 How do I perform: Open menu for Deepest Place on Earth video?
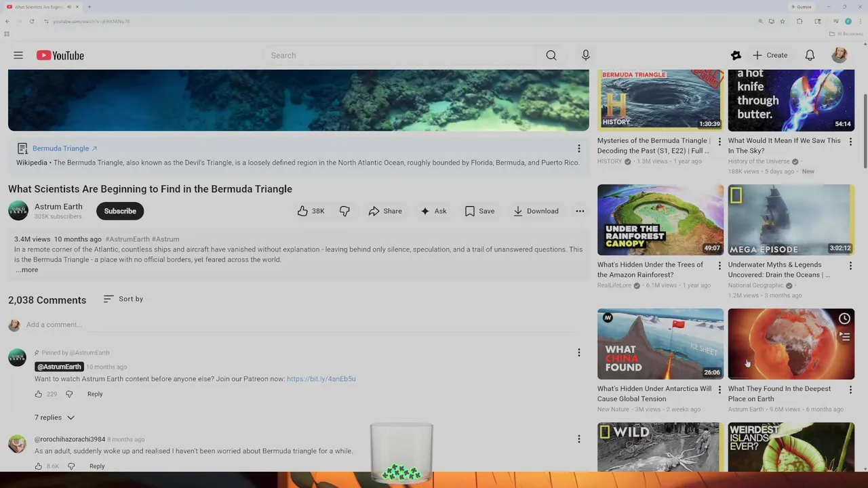pos(850,390)
